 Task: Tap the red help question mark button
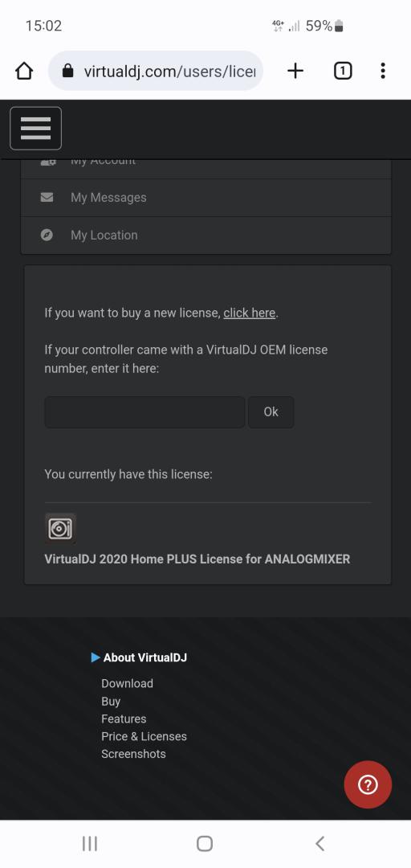pos(368,784)
